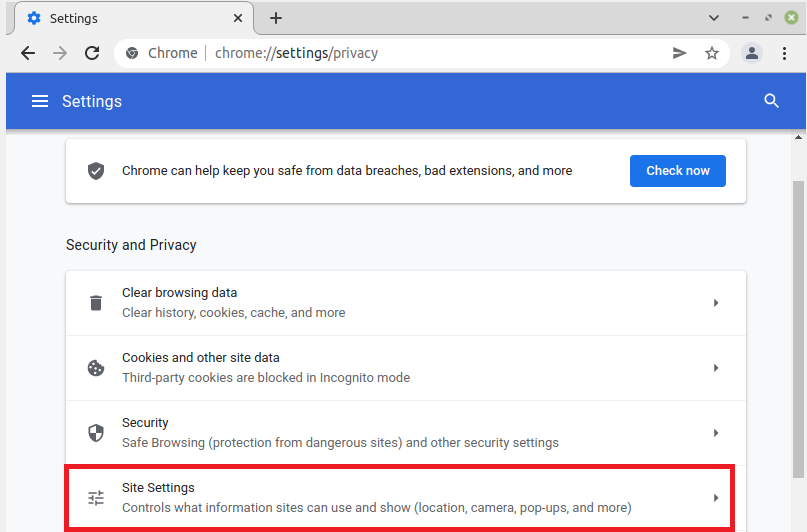
Task: Click the cookie icon
Action: pos(96,368)
